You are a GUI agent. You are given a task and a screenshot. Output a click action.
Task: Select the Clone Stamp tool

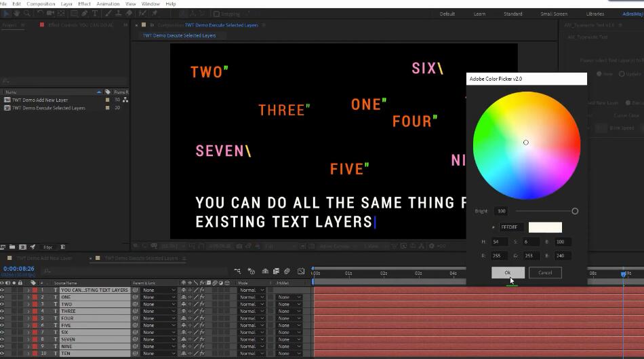coord(118,14)
